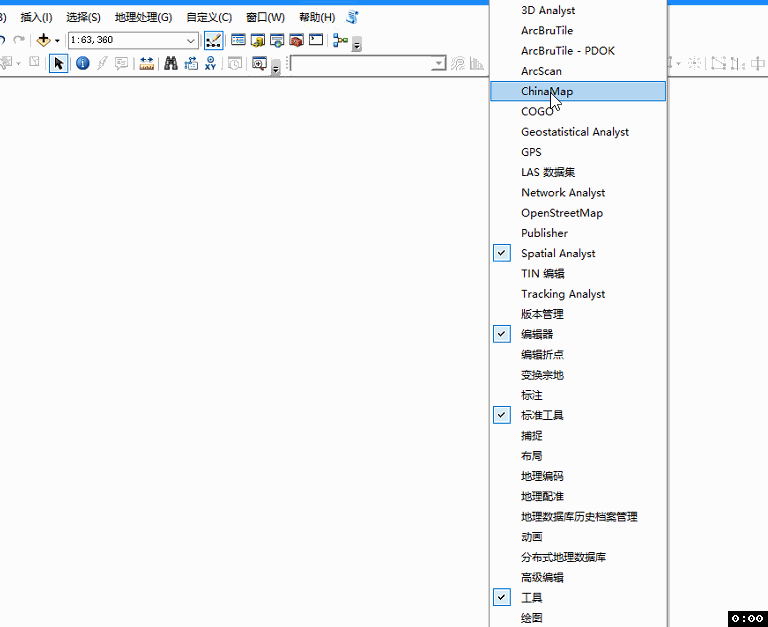
Task: Click the Create Contours icon beside the layer box
Action: coord(458,64)
